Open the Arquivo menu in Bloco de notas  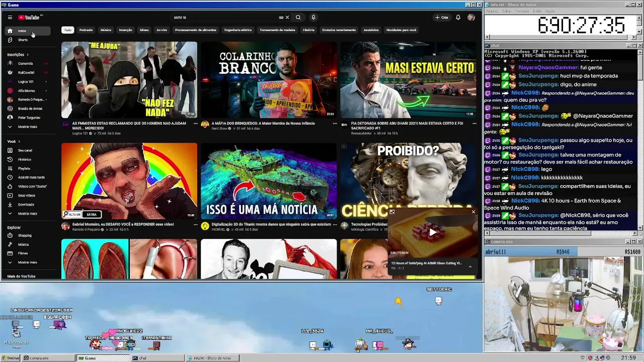click(492, 11)
